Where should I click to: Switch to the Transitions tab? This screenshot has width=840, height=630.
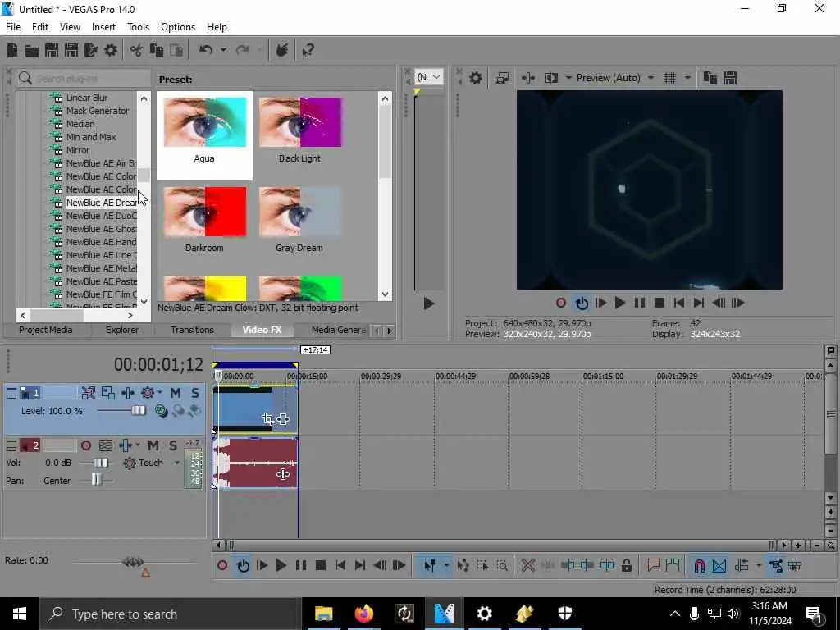tap(192, 330)
